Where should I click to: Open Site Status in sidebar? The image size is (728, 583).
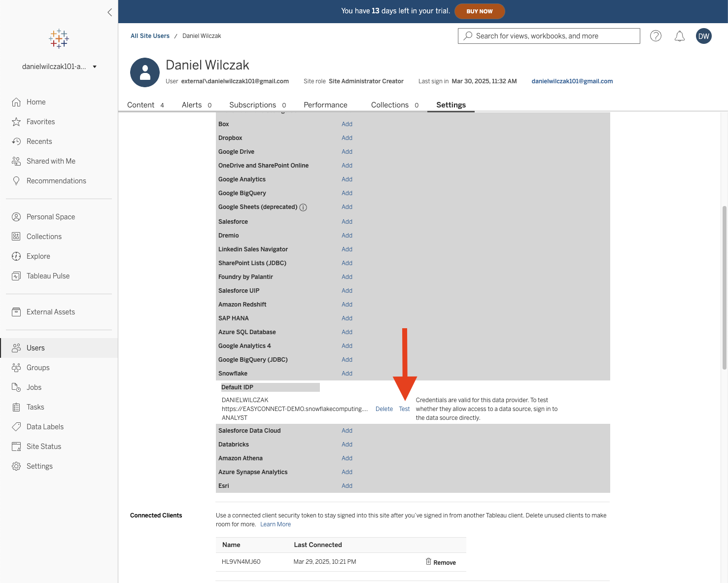[x=44, y=446]
